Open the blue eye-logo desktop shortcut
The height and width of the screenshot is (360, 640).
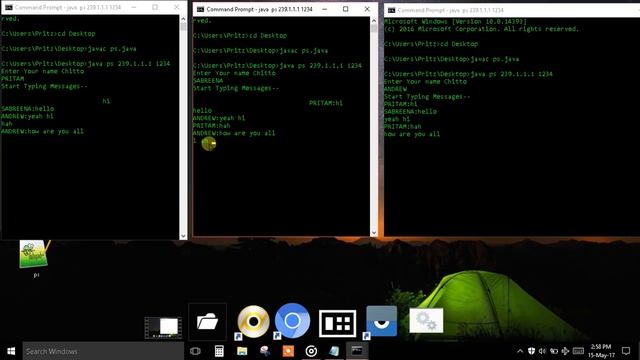point(381,322)
